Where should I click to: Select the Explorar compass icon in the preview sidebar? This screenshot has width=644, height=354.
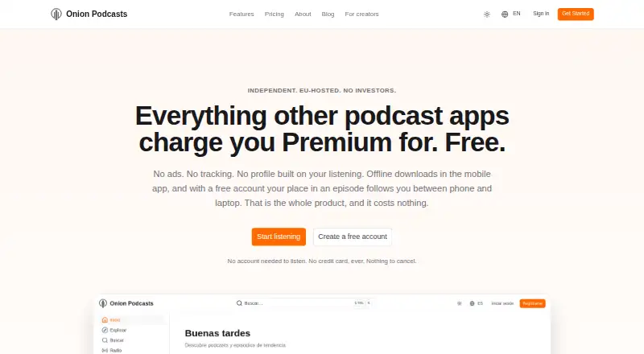click(x=105, y=330)
